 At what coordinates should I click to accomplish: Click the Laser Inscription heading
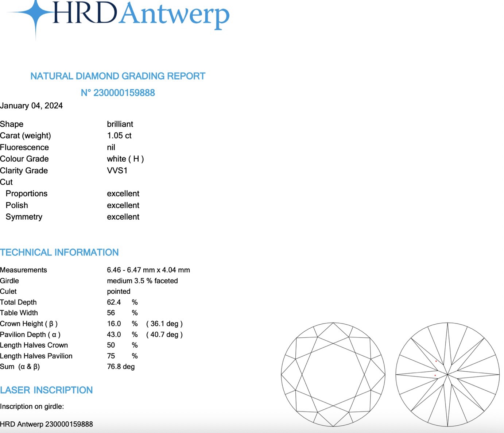(x=46, y=390)
